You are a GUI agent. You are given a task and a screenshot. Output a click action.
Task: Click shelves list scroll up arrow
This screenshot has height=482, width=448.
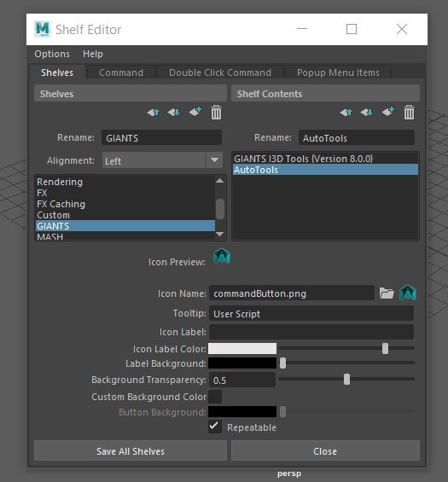[x=220, y=181]
